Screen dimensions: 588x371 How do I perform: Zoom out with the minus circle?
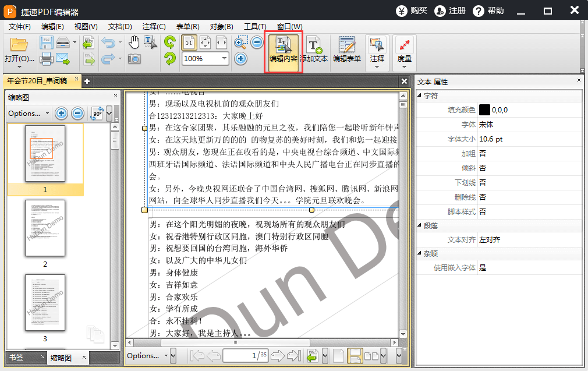[257, 43]
